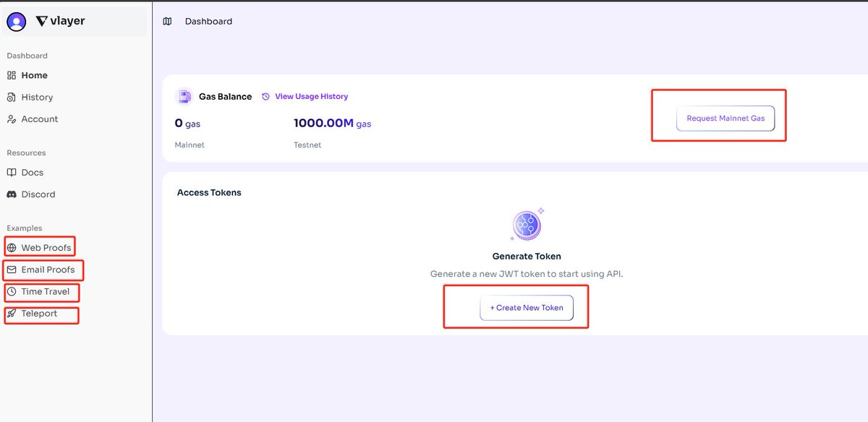Click the Time Travel clock icon
Viewport: 868px width, 422px height.
(12, 291)
